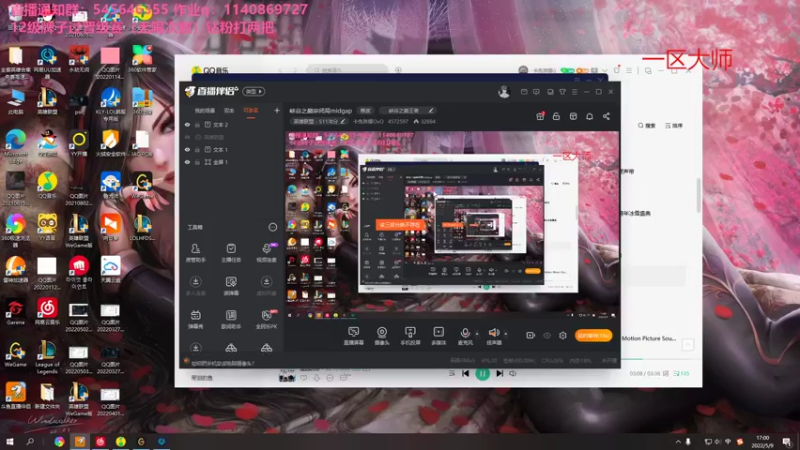
Task: Switch to the 我的场景 scene tab
Action: [x=205, y=111]
